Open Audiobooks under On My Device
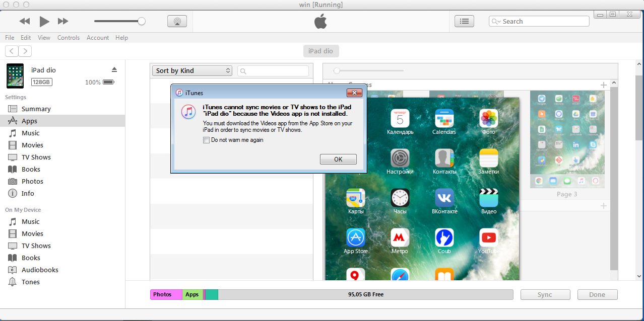This screenshot has height=321, width=644. pos(62,270)
